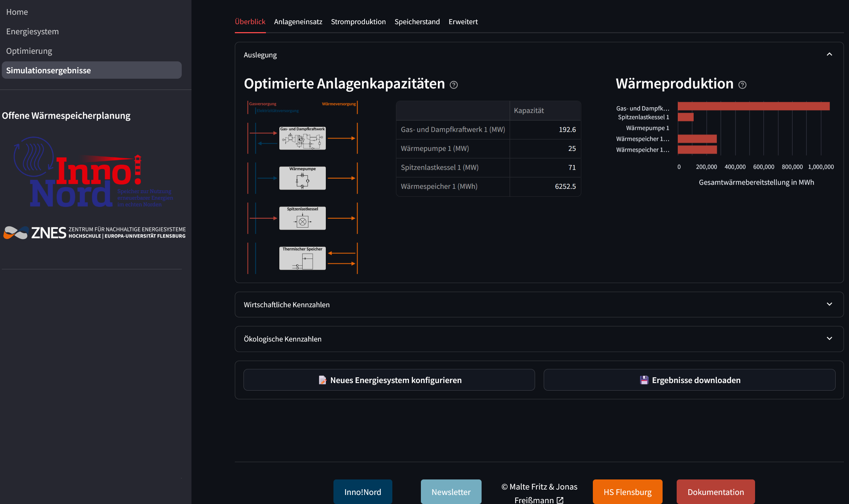849x504 pixels.
Task: Click chart axis title Gesamtwärmebereitstellung in MWh
Action: click(x=756, y=182)
